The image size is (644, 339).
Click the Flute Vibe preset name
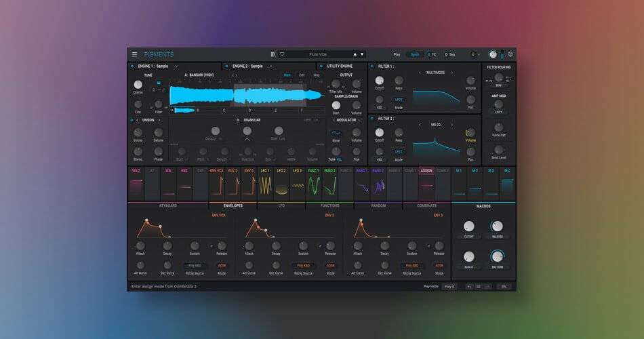click(318, 54)
